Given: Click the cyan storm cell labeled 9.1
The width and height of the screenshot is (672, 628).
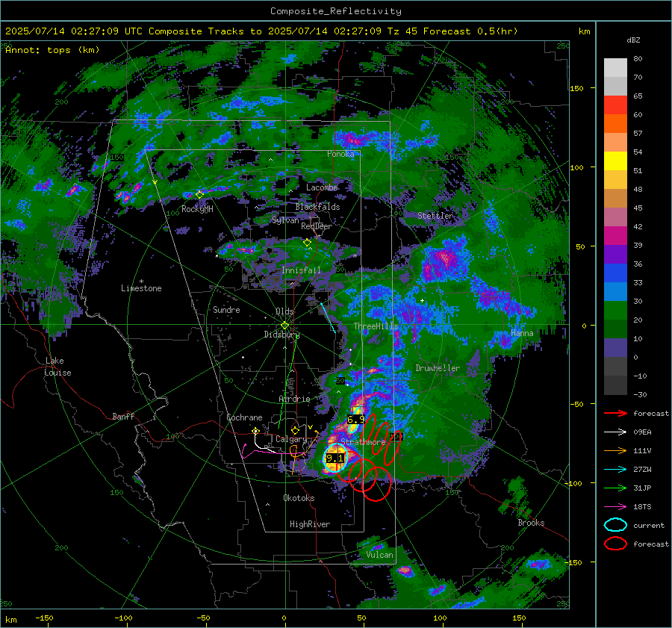Looking at the screenshot, I should (335, 458).
